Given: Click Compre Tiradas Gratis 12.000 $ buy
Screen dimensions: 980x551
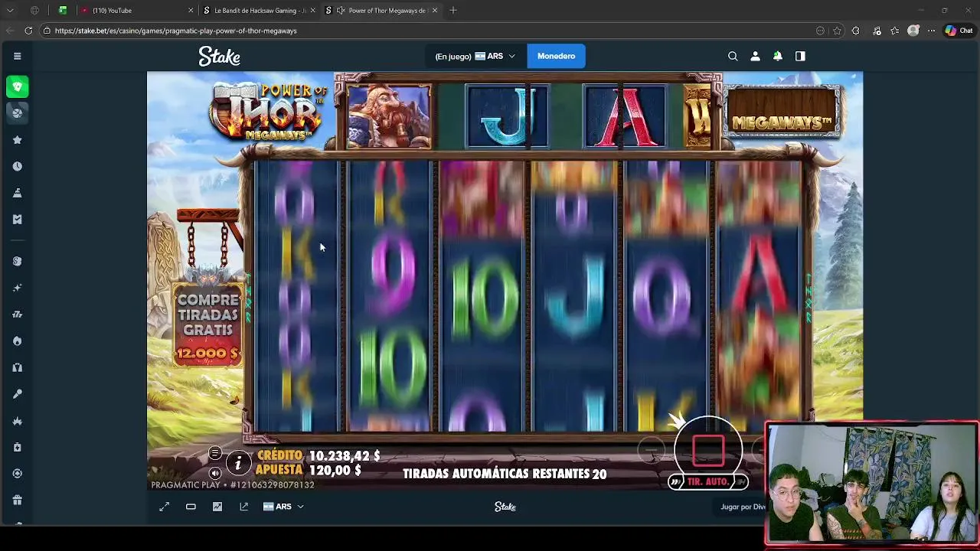Looking at the screenshot, I should coord(207,325).
